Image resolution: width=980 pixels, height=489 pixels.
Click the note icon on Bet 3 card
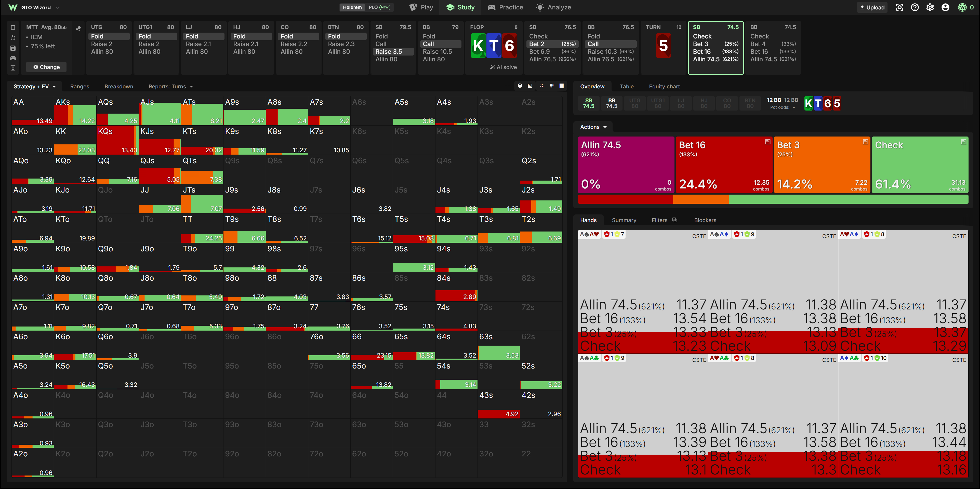point(866,142)
